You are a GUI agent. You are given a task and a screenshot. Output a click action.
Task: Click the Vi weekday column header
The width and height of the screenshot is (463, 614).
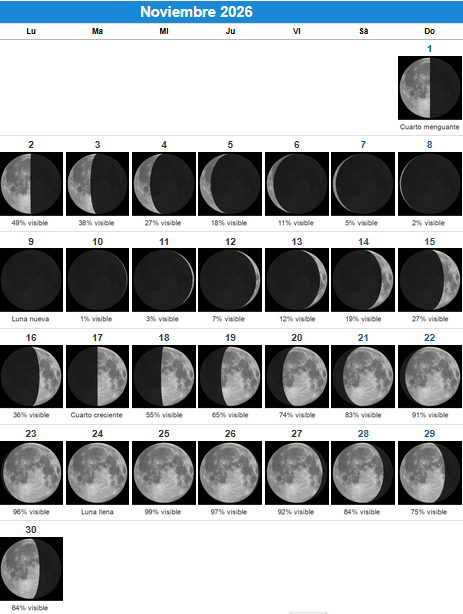click(297, 31)
